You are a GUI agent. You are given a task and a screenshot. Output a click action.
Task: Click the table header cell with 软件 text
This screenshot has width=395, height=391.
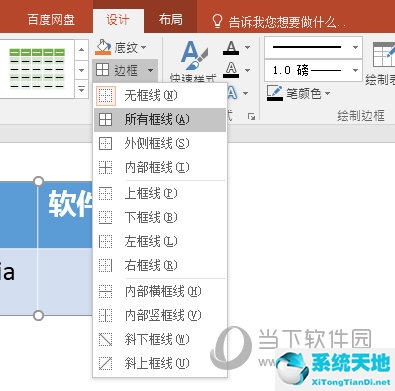click(x=65, y=215)
